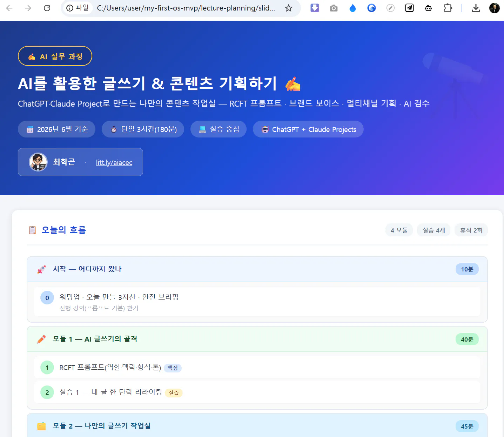Click the 4 모듈 tag

399,230
